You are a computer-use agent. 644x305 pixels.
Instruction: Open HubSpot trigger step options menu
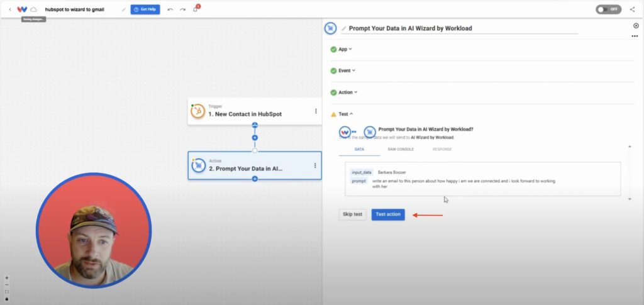(x=316, y=111)
